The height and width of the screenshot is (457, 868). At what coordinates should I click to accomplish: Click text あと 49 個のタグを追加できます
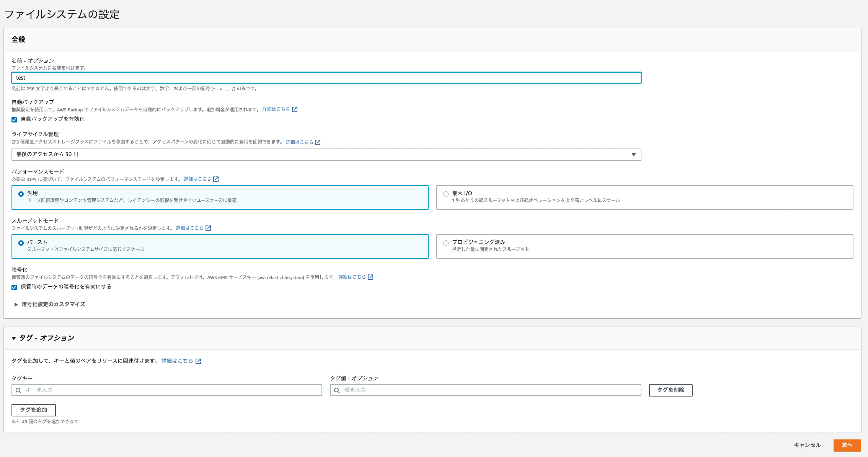coord(45,421)
